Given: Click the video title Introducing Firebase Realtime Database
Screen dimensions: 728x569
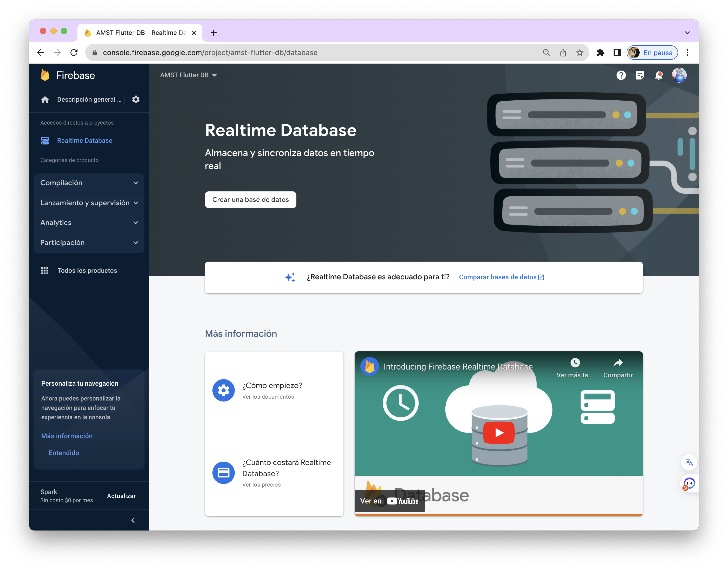Looking at the screenshot, I should click(x=458, y=367).
